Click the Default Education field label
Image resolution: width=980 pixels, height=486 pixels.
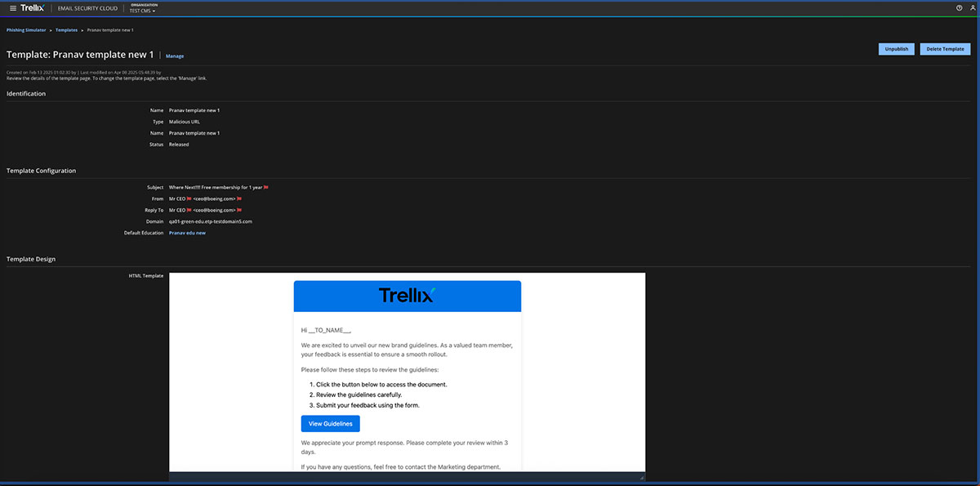point(144,233)
